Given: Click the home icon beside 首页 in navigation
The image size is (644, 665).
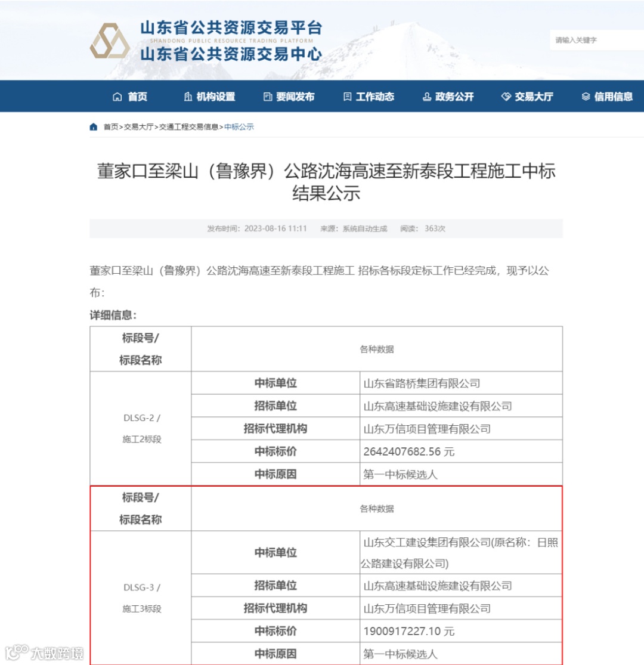Looking at the screenshot, I should click(x=117, y=97).
